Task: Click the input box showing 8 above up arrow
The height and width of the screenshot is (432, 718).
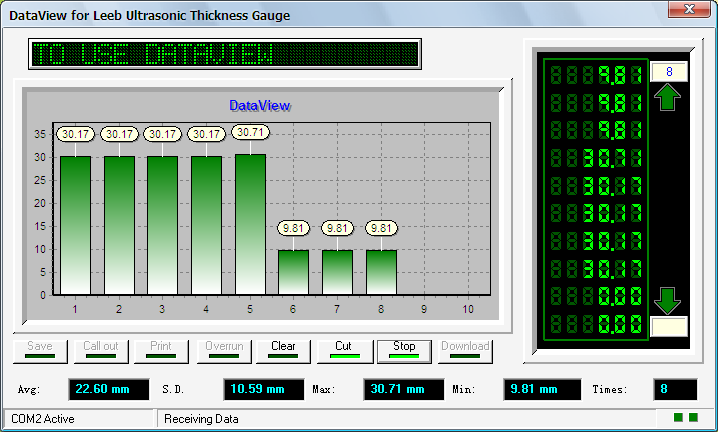Action: [x=668, y=72]
